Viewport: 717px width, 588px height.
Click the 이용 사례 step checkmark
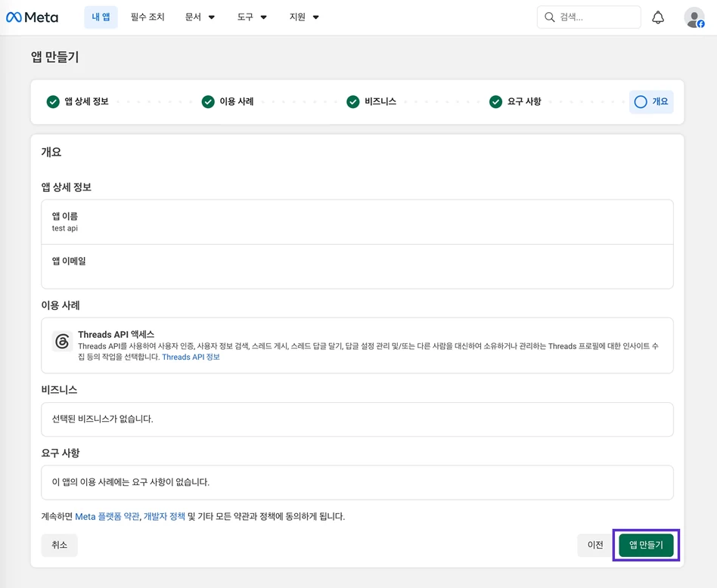coord(208,101)
